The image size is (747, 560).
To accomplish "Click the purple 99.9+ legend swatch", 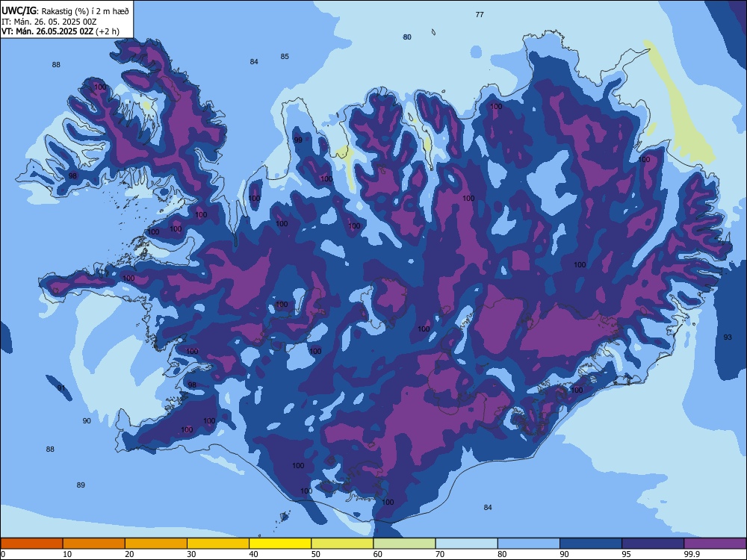I will (715, 544).
